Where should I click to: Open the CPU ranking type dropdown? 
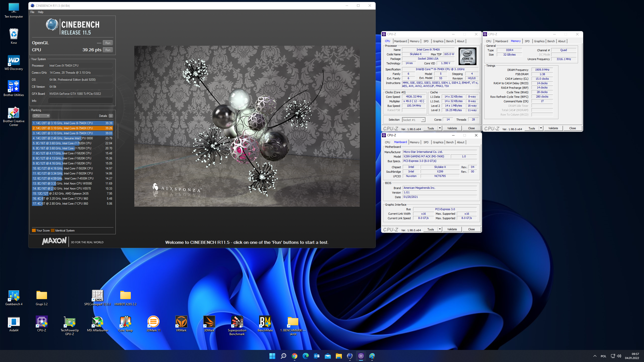coord(41,116)
